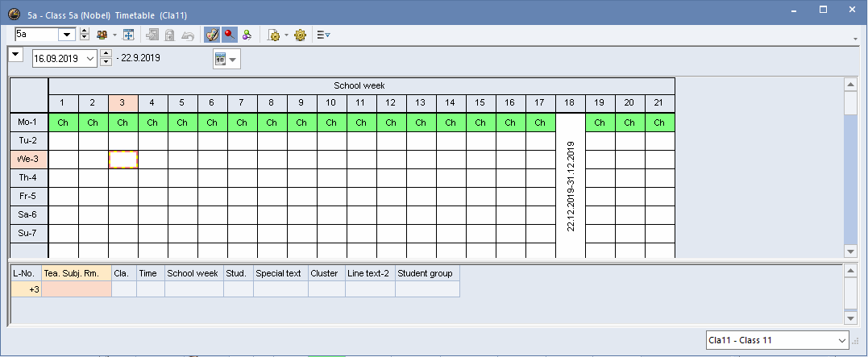Open the class selection people icon
The height and width of the screenshot is (357, 868).
point(102,35)
